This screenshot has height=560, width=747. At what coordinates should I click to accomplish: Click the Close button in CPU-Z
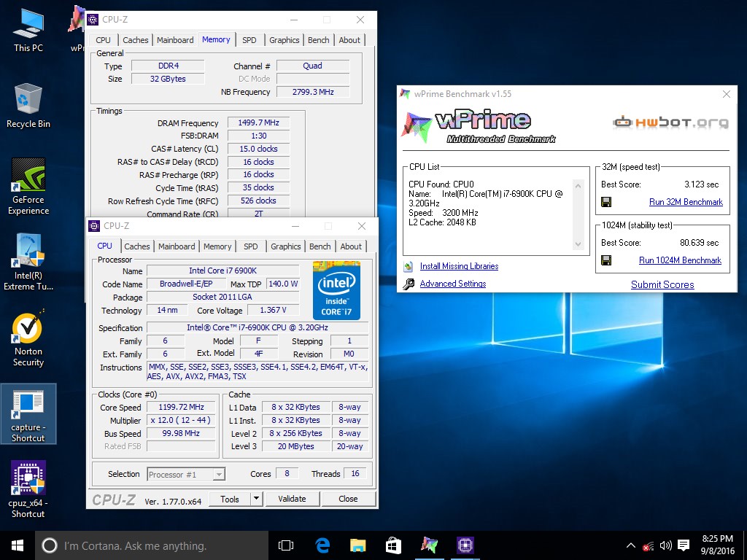tap(348, 499)
